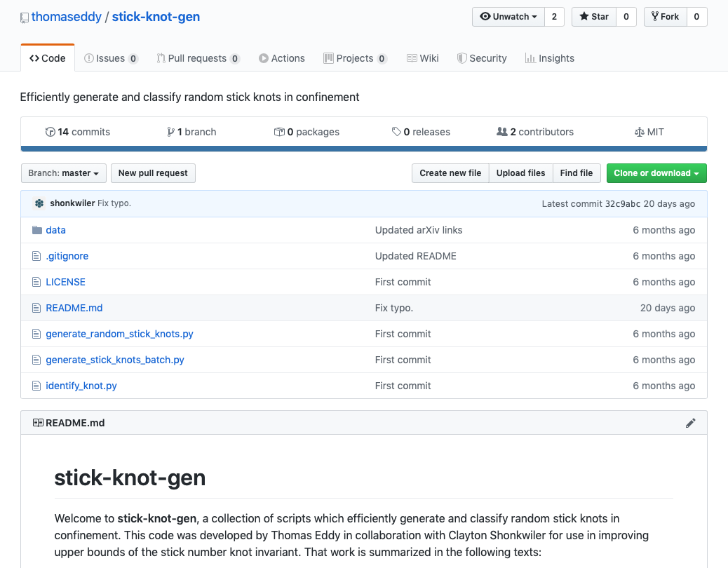Open latest commit 32c9abc
728x568 pixels.
[623, 204]
